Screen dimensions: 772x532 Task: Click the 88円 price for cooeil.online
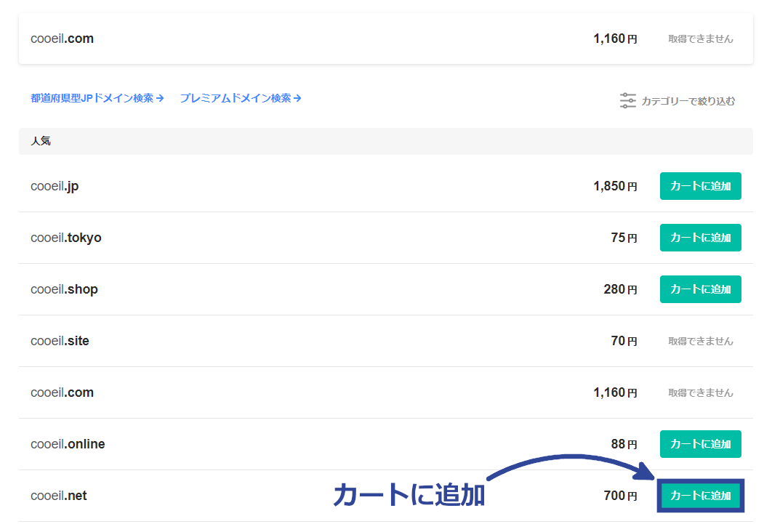pos(624,444)
